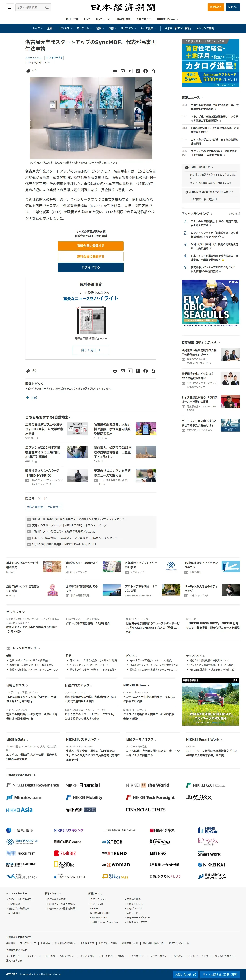The height and width of the screenshot is (980, 246).
Task: Open the 人事ウオッチ menu item
Action: [144, 19]
